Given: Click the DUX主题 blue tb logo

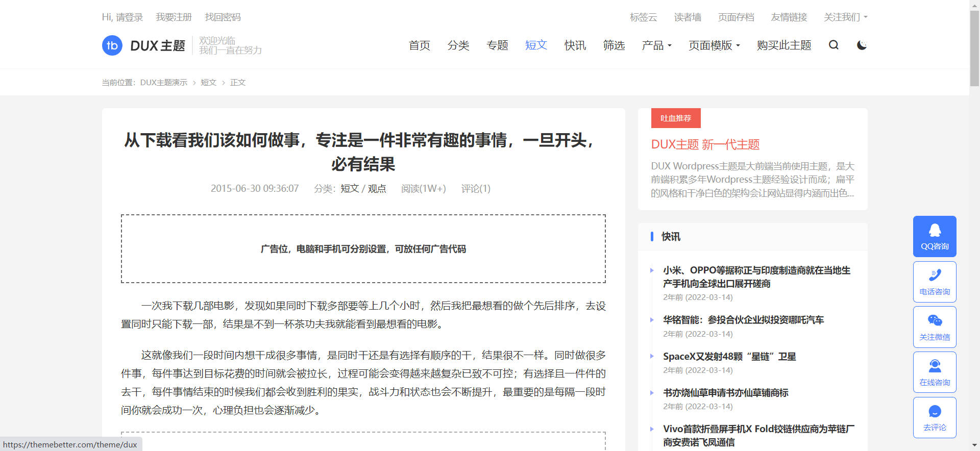Looking at the screenshot, I should coord(112,45).
